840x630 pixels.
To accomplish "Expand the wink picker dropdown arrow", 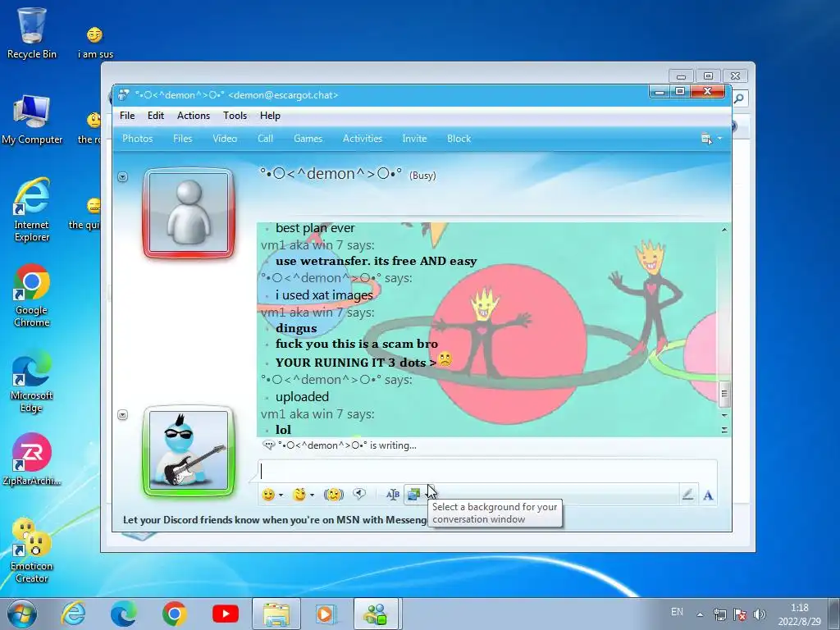I will [x=312, y=495].
